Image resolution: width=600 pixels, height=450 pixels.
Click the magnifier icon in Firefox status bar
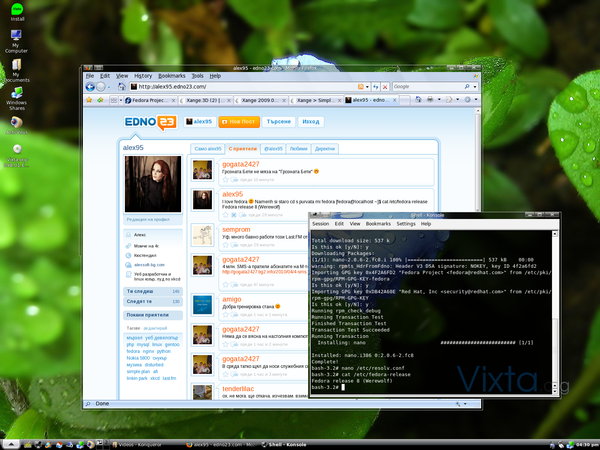pos(88,404)
